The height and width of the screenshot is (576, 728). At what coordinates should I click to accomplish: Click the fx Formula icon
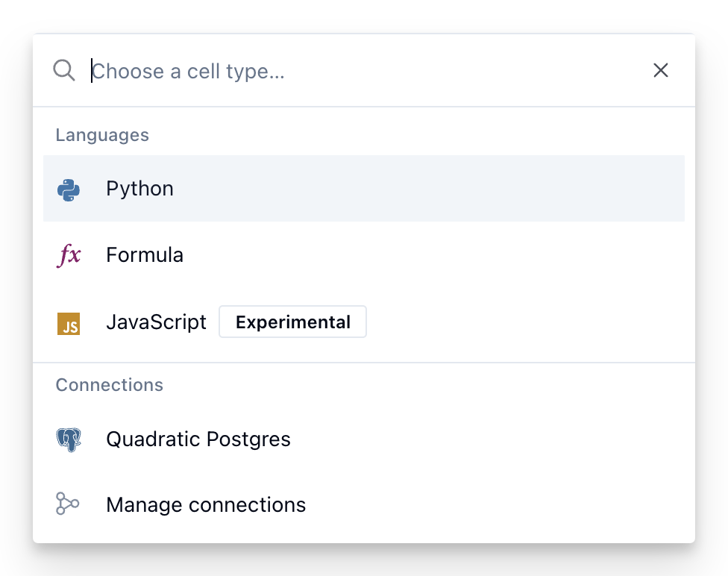click(69, 255)
